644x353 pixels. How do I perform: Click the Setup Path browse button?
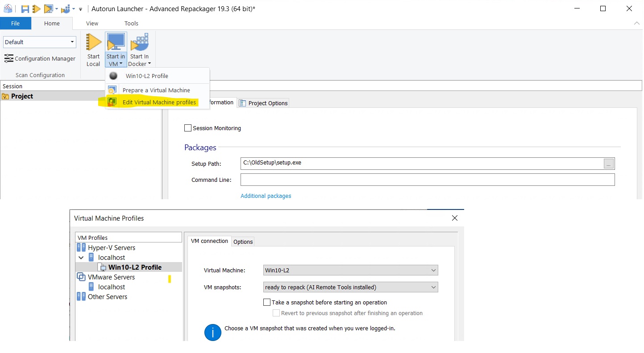pyautogui.click(x=609, y=164)
